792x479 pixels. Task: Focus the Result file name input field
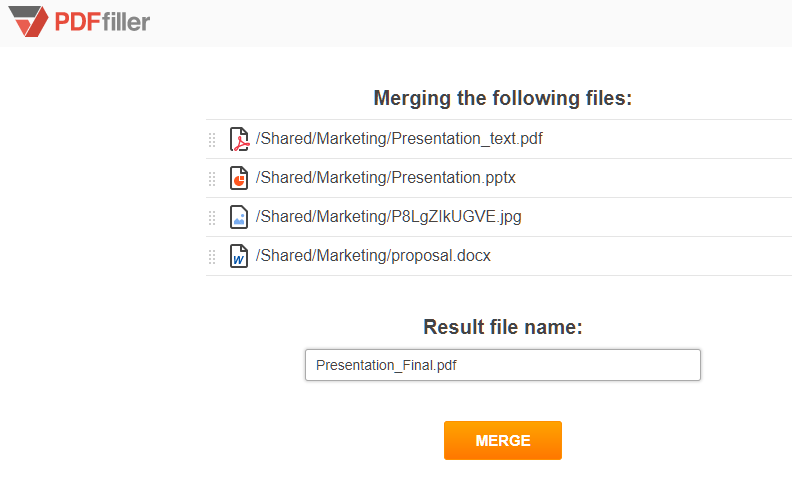pos(503,365)
